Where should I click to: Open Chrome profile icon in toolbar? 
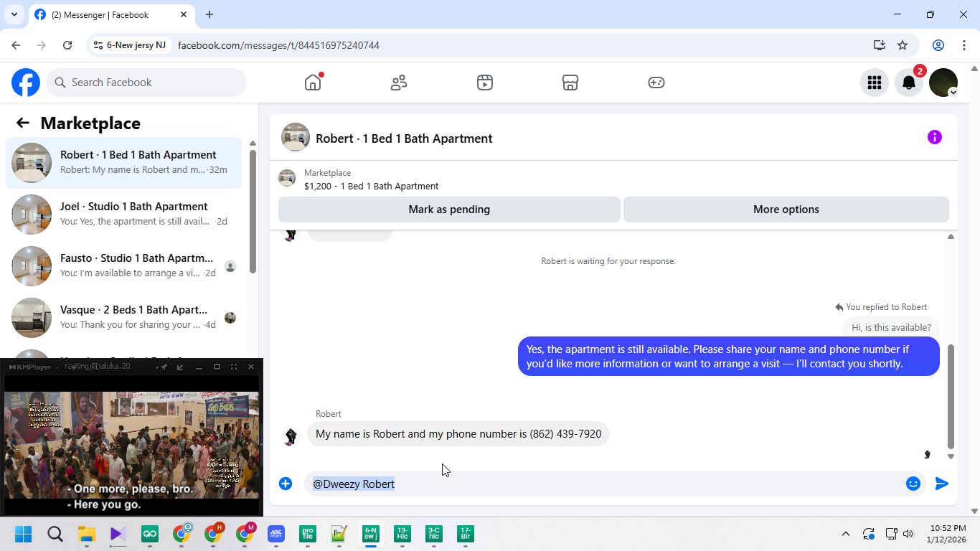coord(938,45)
